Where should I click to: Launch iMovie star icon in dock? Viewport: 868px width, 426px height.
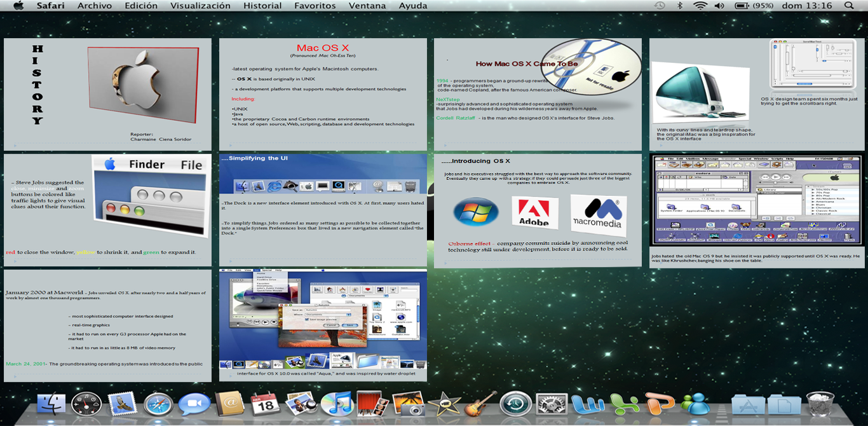point(444,404)
